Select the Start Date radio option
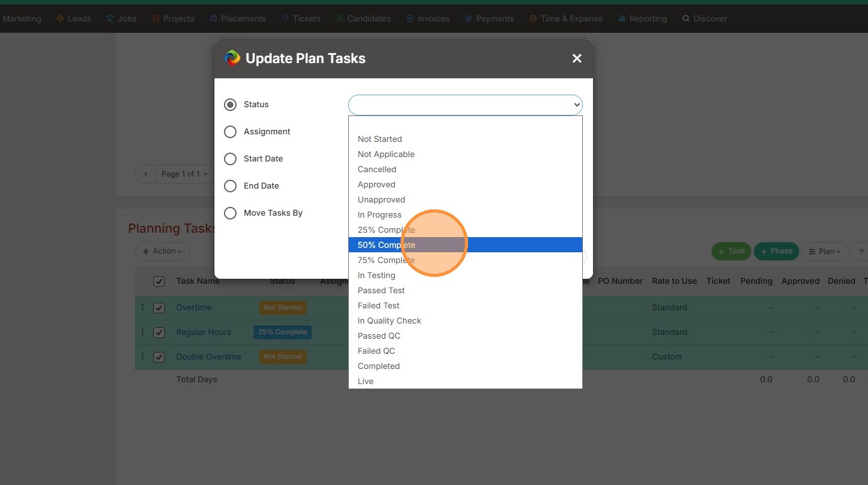 [x=230, y=159]
